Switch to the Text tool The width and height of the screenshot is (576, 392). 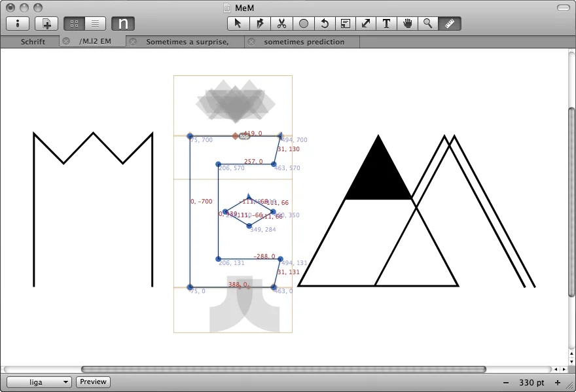387,24
